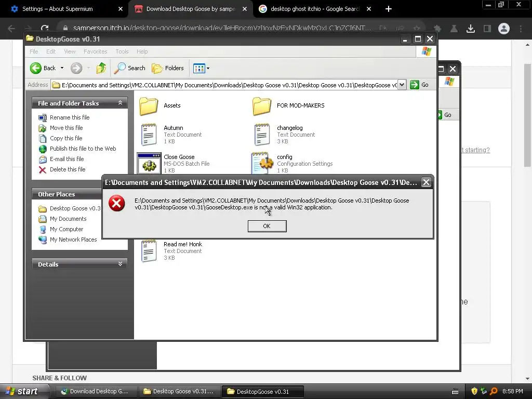This screenshot has width=532, height=399.
Task: Open My Documents in Other Places
Action: click(68, 219)
